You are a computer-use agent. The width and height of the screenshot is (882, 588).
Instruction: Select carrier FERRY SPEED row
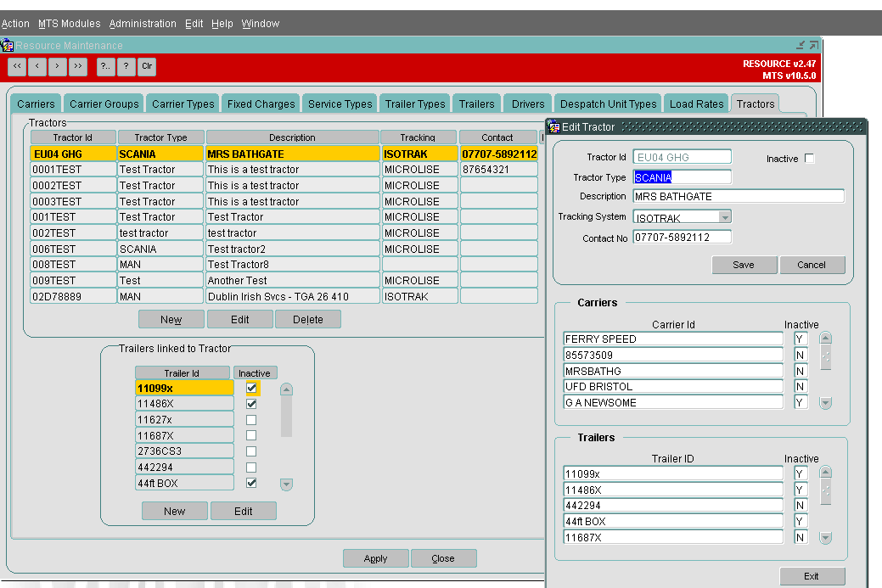pos(673,339)
